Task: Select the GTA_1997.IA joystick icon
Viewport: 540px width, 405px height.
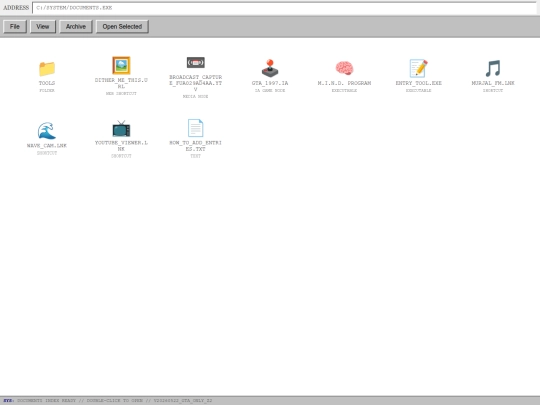Action: point(270,68)
